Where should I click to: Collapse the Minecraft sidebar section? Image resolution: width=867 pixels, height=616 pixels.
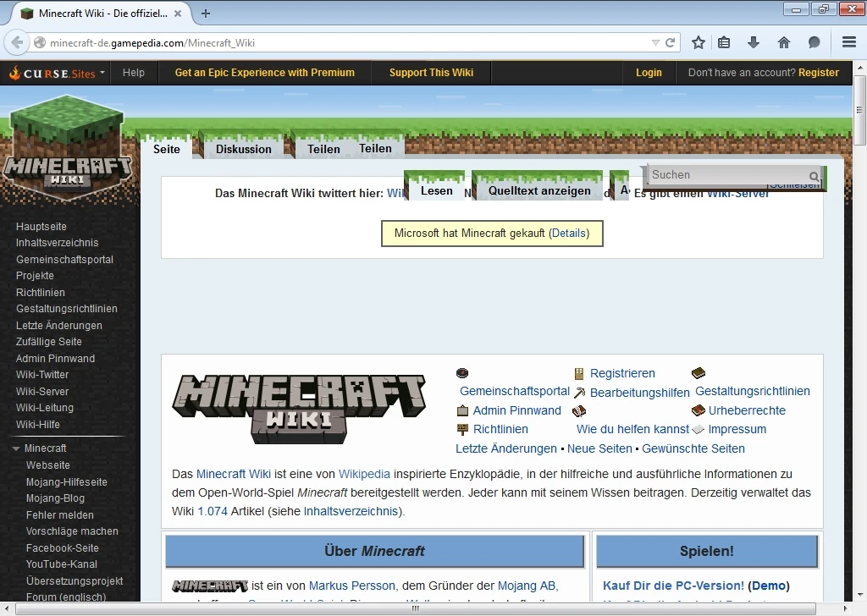tap(17, 448)
